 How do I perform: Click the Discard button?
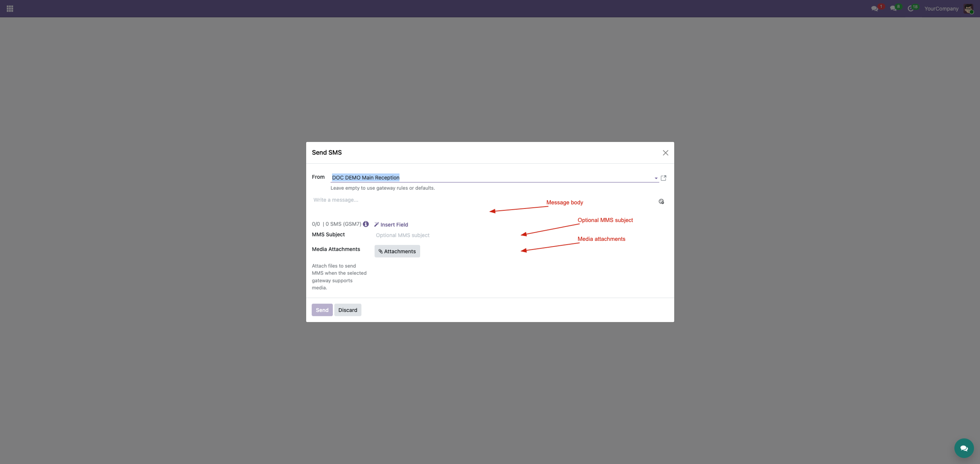click(347, 310)
